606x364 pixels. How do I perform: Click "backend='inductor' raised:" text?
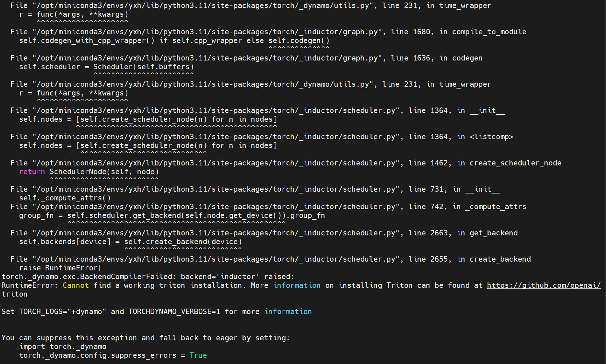(x=237, y=277)
